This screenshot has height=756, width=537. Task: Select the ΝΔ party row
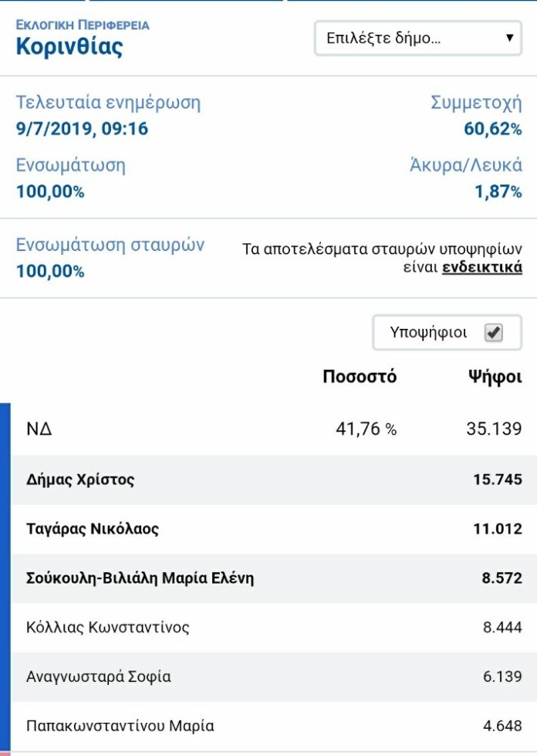274,429
